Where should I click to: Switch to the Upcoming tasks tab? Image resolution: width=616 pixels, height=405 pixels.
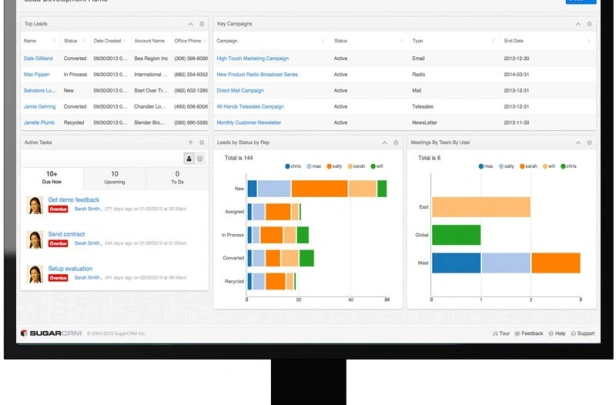pos(114,178)
